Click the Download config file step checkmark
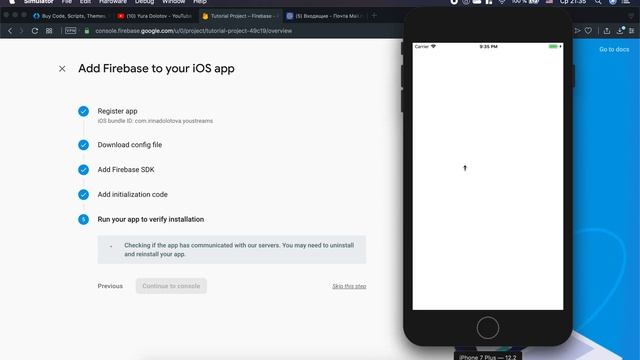 pyautogui.click(x=83, y=145)
